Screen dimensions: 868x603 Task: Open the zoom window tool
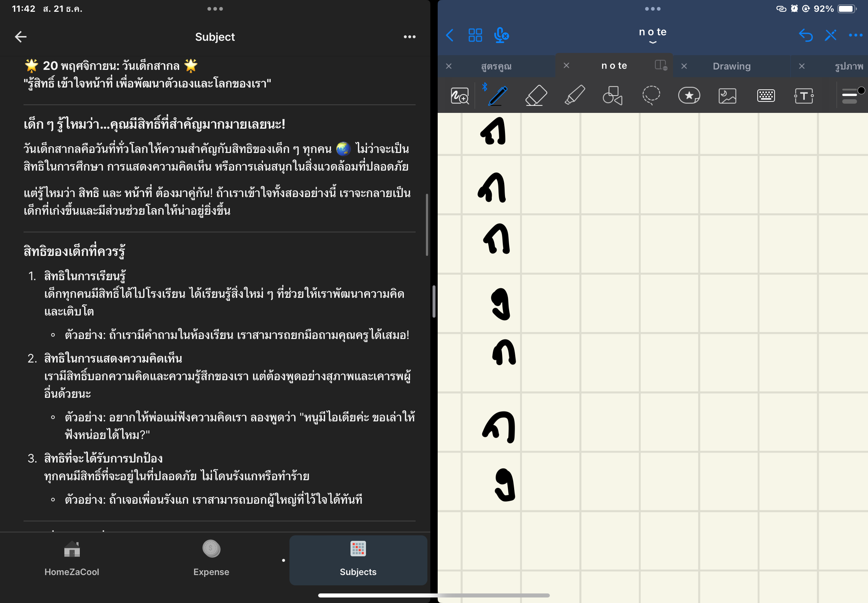click(x=459, y=96)
